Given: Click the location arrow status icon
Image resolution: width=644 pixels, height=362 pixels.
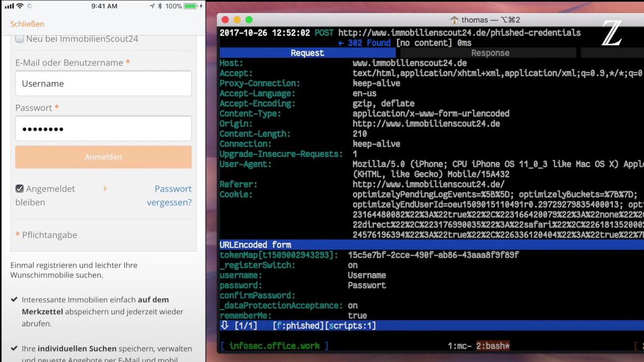Looking at the screenshot, I should 152,6.
